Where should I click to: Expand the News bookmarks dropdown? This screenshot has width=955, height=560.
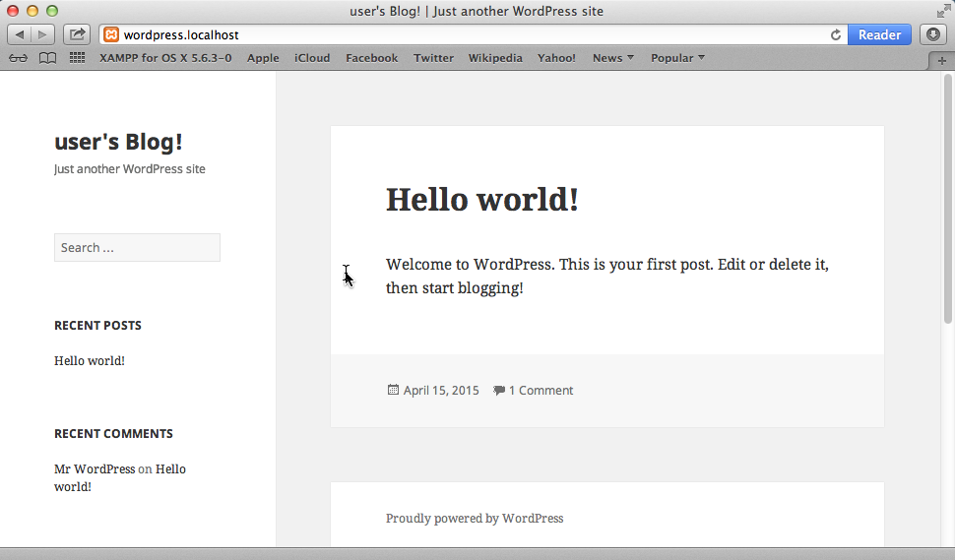(x=612, y=58)
